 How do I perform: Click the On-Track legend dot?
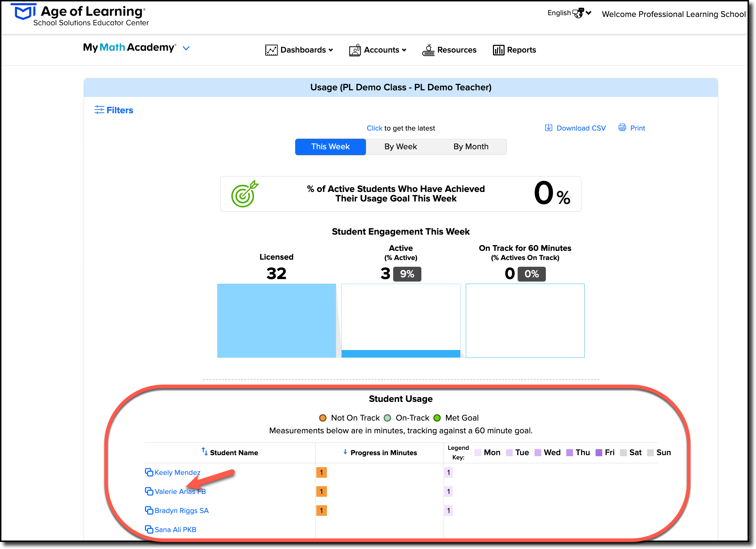pyautogui.click(x=388, y=418)
